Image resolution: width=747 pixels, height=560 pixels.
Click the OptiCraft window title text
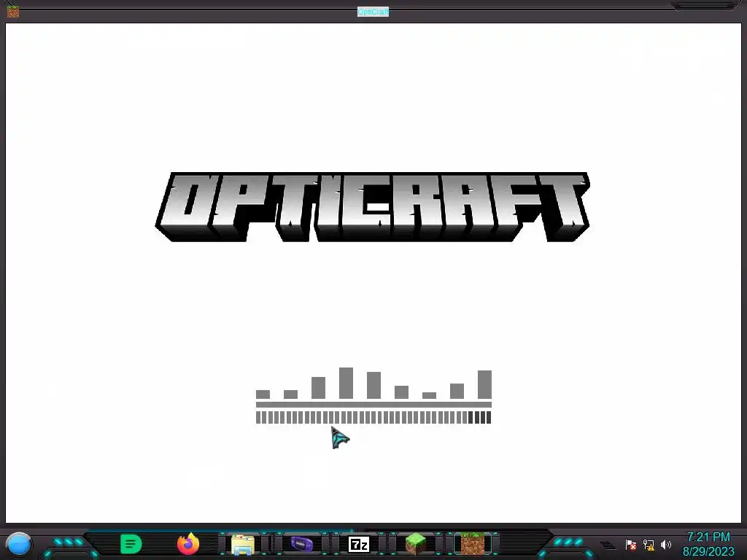(x=373, y=12)
